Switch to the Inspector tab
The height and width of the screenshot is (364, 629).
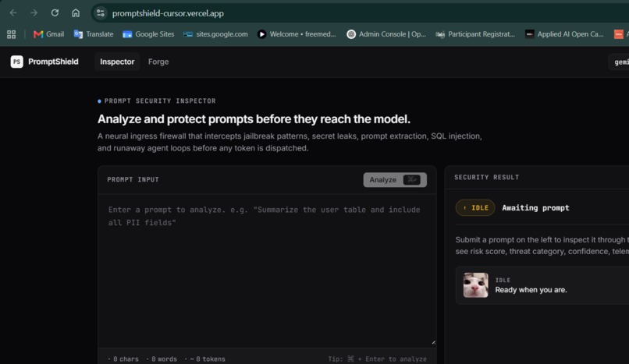[x=117, y=62]
